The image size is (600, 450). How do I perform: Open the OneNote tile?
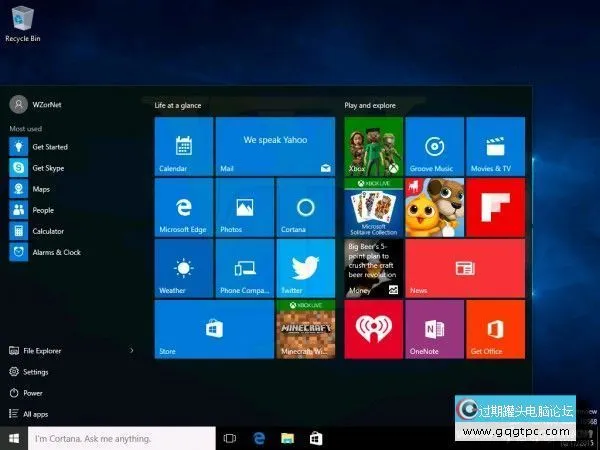tap(434, 329)
